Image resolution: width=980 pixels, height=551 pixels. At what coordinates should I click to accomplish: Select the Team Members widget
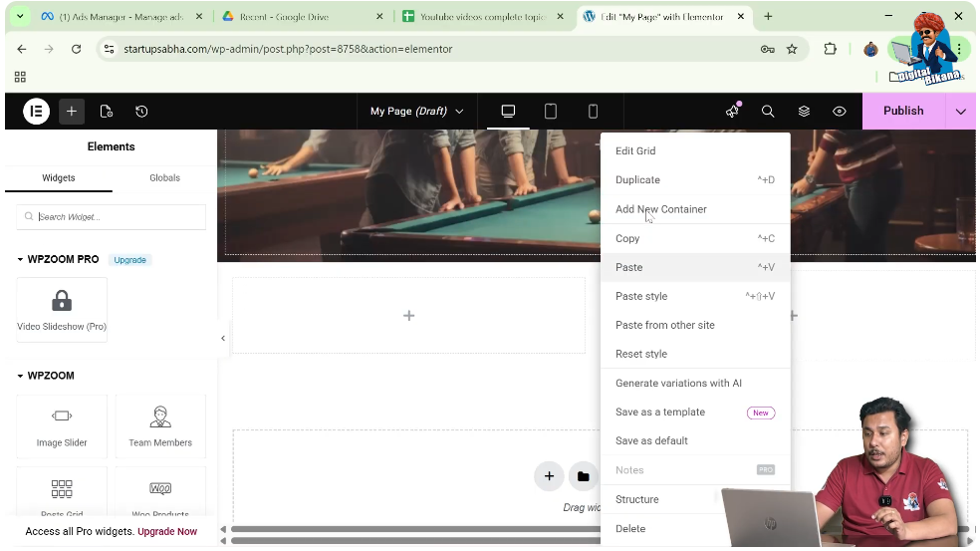tap(160, 426)
